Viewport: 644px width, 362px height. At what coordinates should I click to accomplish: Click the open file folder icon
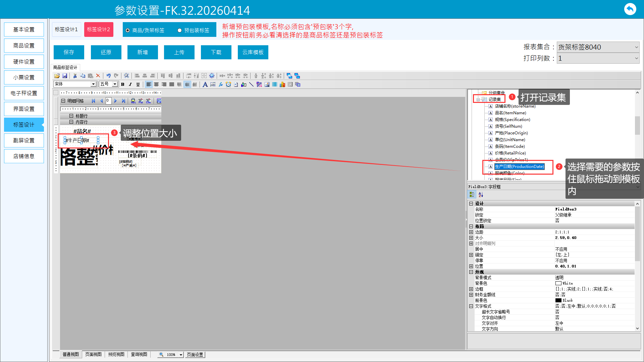[x=57, y=76]
